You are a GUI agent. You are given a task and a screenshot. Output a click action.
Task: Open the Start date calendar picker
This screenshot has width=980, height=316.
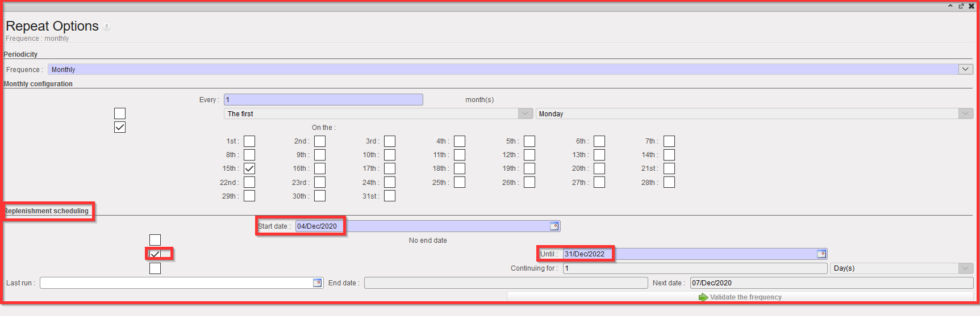pyautogui.click(x=554, y=226)
